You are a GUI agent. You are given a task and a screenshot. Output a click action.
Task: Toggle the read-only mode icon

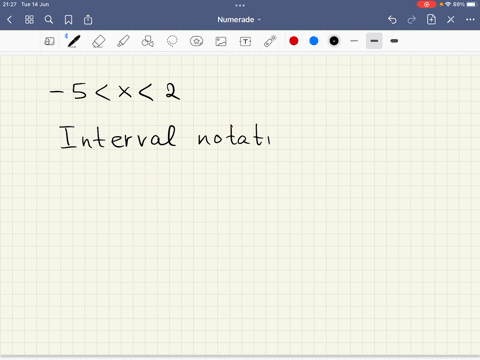tap(49, 41)
